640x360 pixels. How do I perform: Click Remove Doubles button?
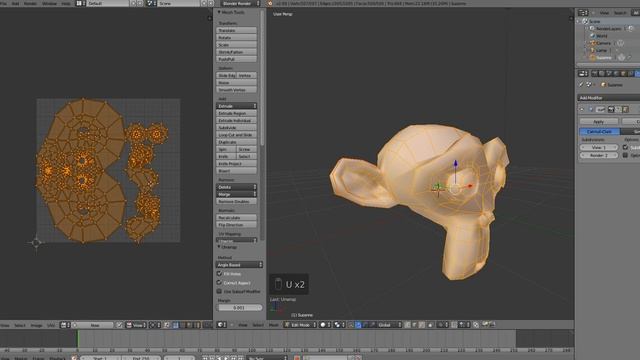(x=236, y=202)
